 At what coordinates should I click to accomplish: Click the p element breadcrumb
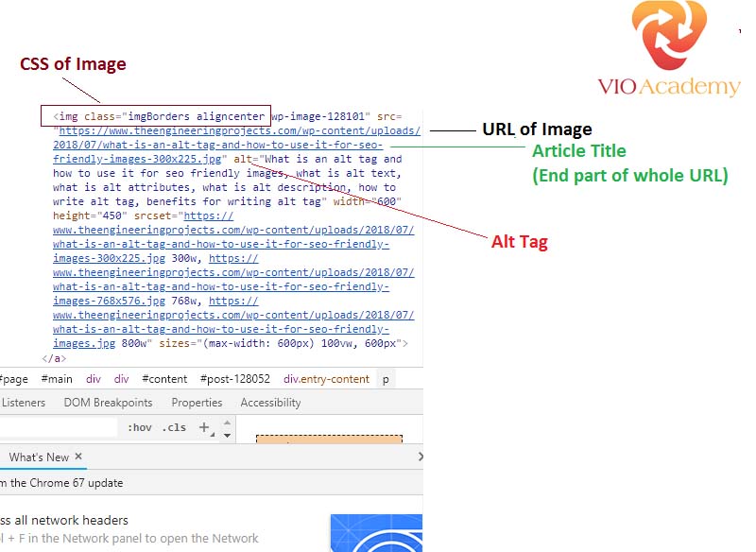(x=386, y=379)
